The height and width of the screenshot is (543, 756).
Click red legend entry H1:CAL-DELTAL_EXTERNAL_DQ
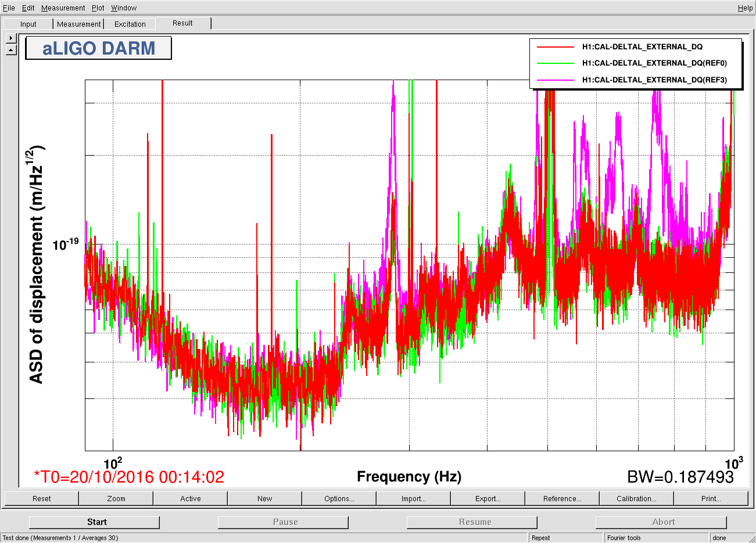tap(642, 46)
